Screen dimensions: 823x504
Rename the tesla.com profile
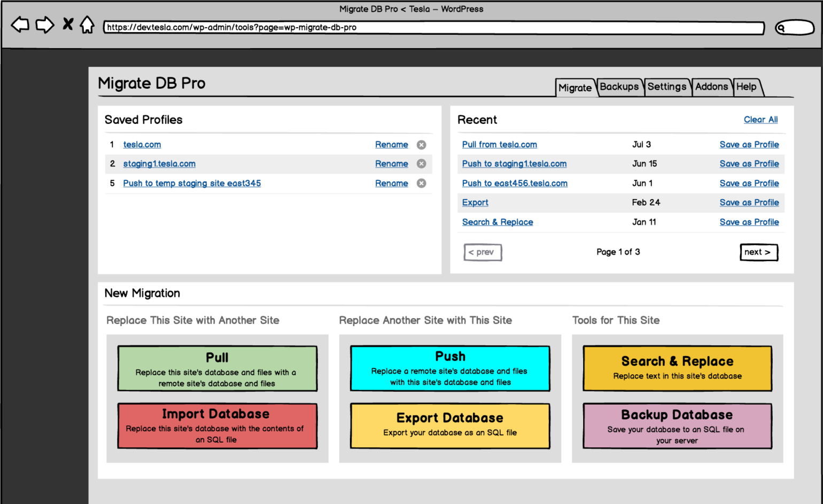pos(392,145)
